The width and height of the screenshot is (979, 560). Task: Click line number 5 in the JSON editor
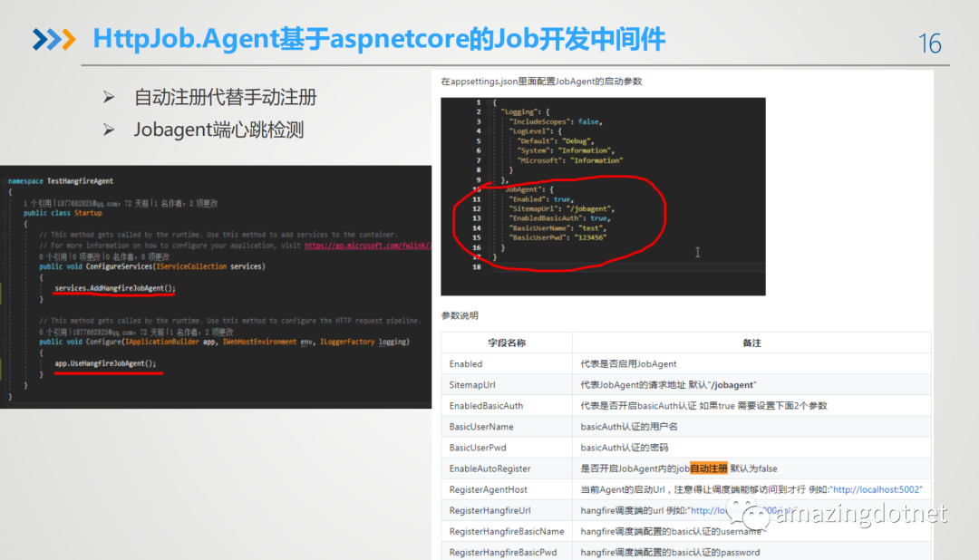coord(479,141)
